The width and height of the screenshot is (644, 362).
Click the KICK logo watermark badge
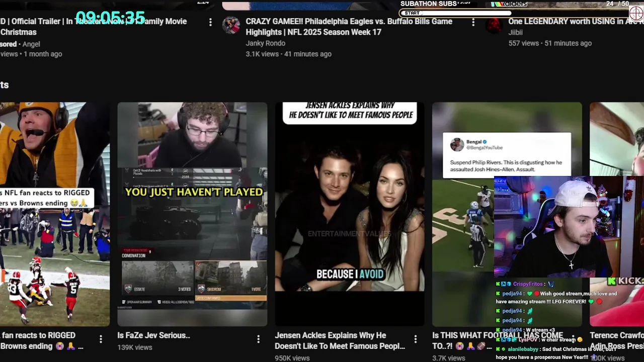point(625,281)
